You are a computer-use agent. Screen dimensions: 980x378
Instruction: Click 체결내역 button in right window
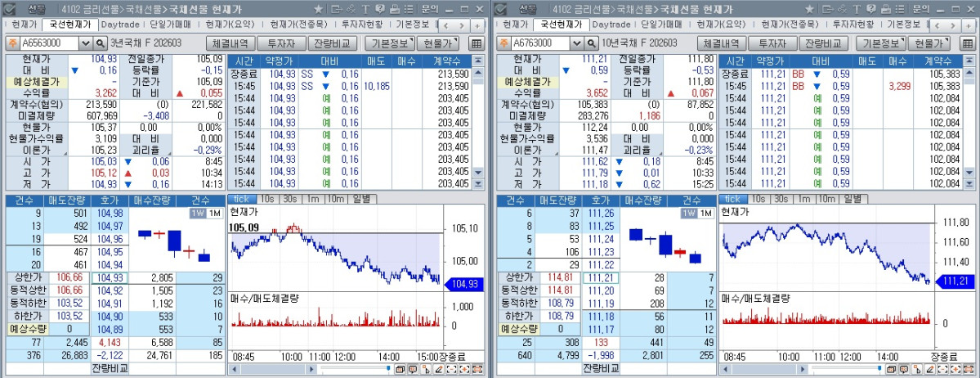tap(721, 43)
